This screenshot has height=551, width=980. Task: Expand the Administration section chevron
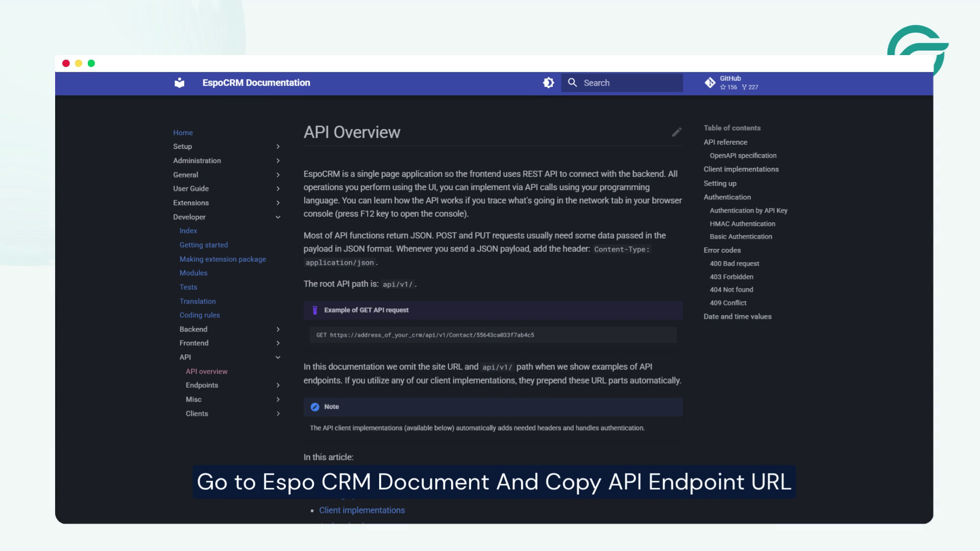click(x=278, y=161)
